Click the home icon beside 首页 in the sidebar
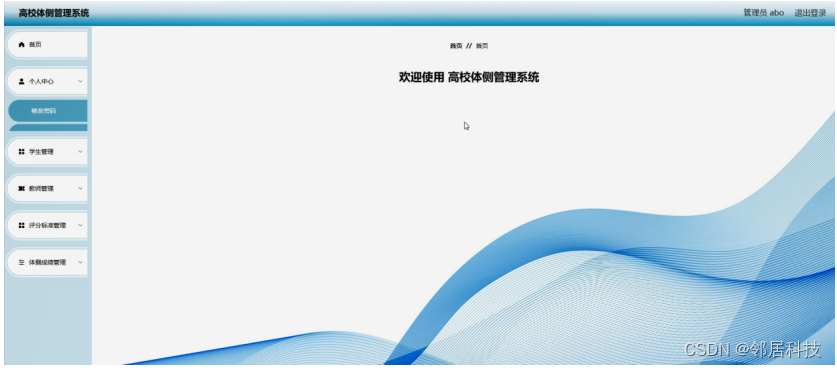 point(21,45)
